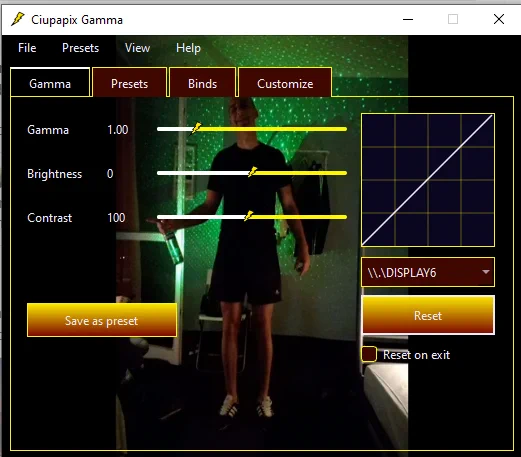Open the Presets menu in menu bar
The image size is (521, 457).
(80, 48)
